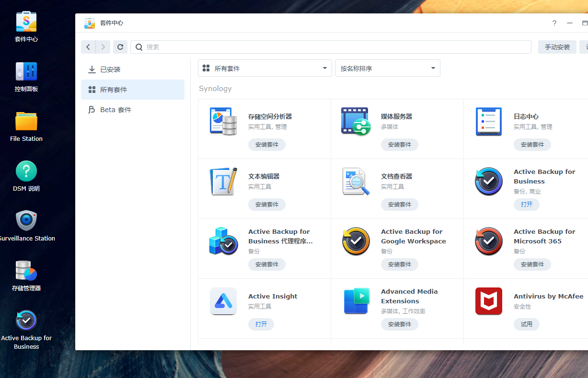Click the 媒体服务器 package title
This screenshot has height=378, width=588.
(x=396, y=116)
